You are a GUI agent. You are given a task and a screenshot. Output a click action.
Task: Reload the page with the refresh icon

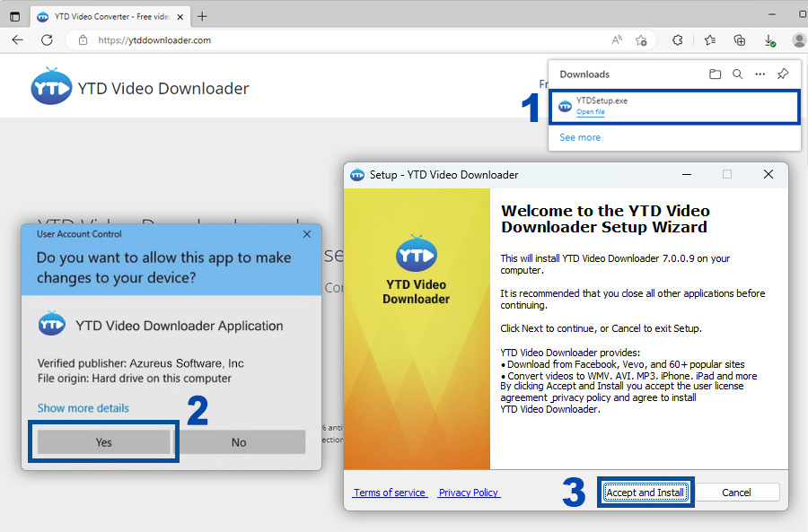[x=47, y=40]
